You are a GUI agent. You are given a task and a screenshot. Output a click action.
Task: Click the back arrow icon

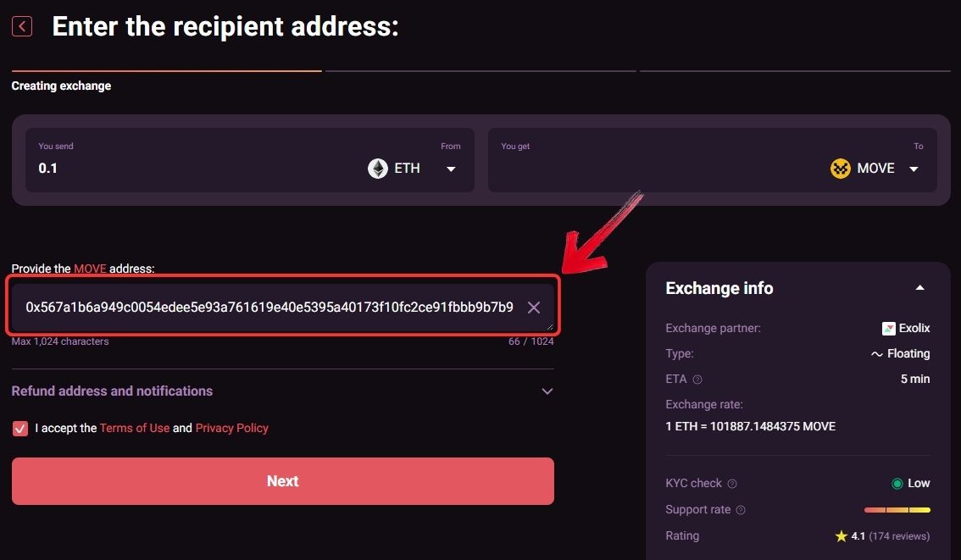22,26
